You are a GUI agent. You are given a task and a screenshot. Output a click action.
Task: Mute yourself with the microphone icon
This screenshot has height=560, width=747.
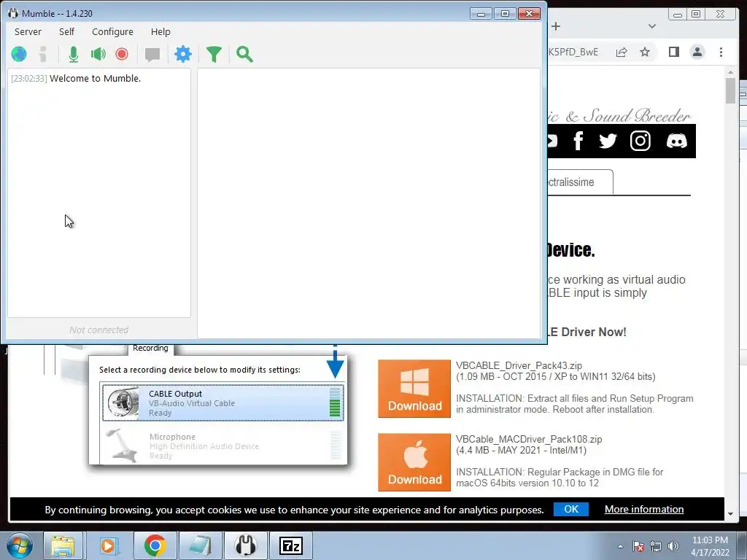point(74,54)
